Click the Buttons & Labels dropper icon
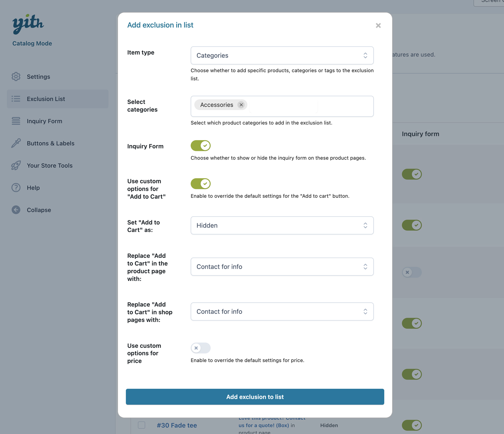504x434 pixels. (x=16, y=143)
